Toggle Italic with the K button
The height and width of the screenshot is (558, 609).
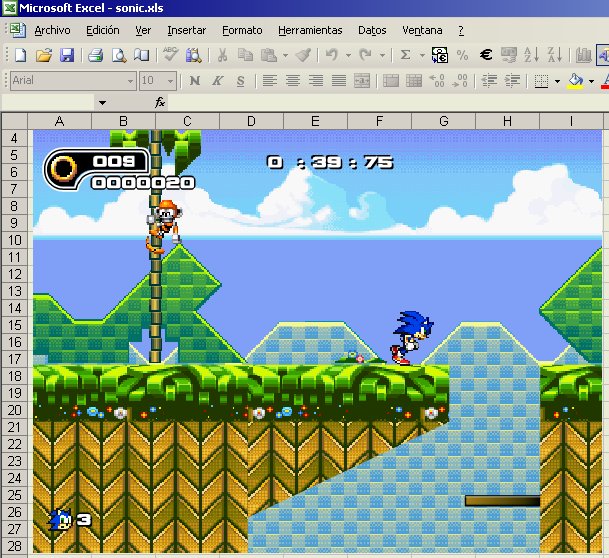pos(218,81)
